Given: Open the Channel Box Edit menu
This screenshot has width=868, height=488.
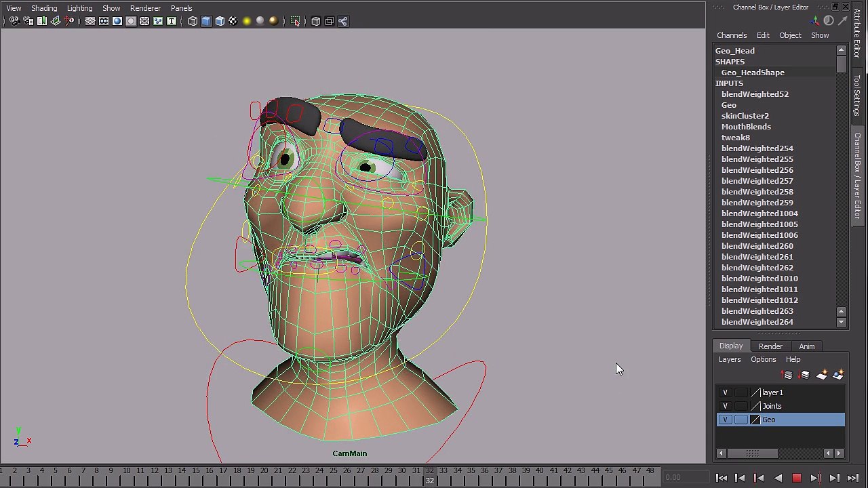Looking at the screenshot, I should (x=763, y=35).
